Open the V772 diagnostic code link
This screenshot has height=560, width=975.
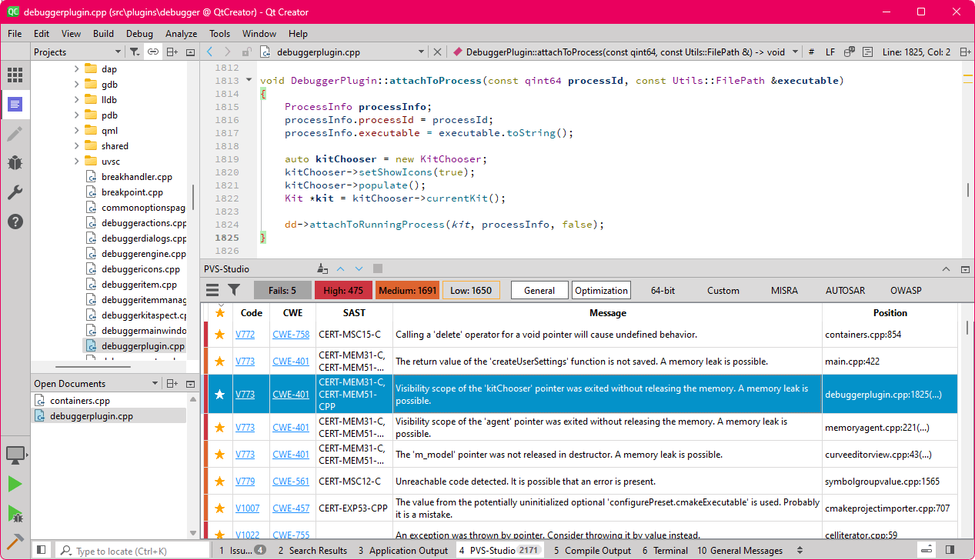pos(247,334)
